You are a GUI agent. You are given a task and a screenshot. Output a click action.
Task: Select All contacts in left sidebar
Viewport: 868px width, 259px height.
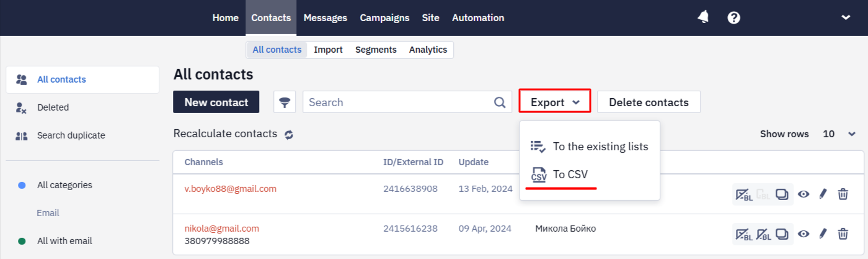[82, 80]
